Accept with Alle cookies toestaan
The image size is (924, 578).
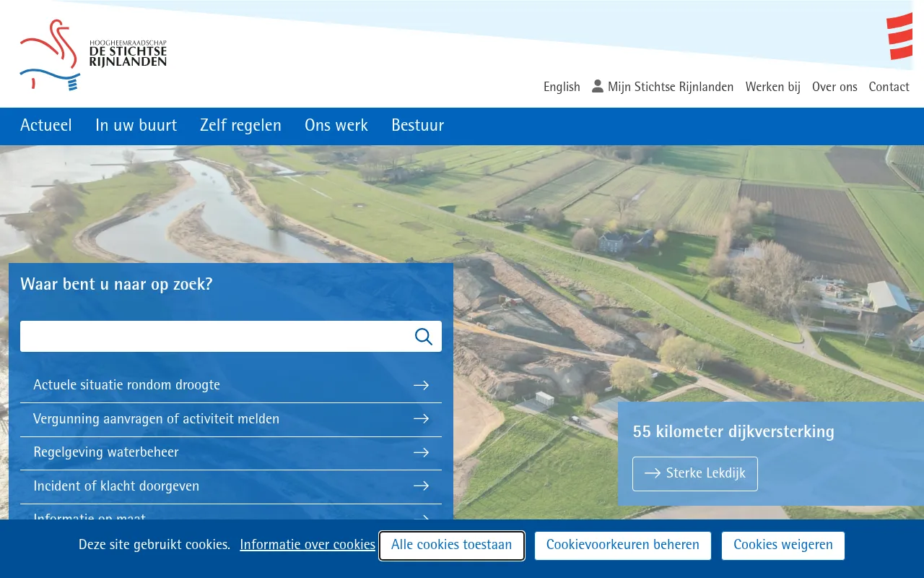pos(452,545)
